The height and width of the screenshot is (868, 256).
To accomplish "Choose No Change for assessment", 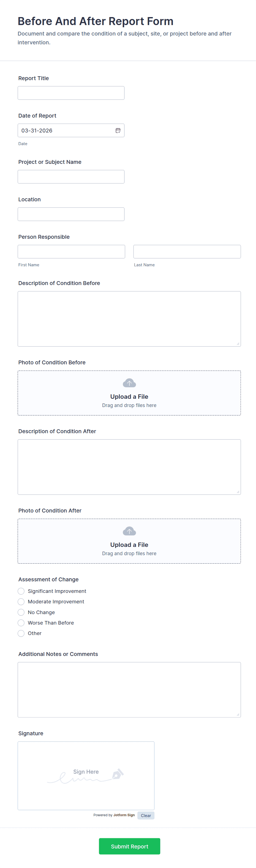I will click(21, 612).
